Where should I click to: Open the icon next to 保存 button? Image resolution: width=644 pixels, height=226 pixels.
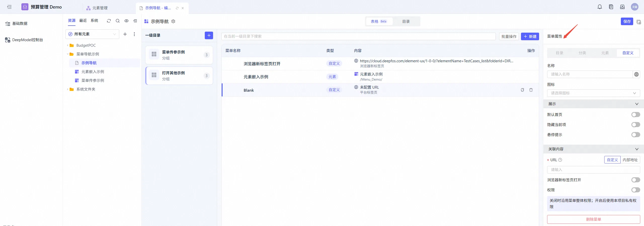point(639,22)
